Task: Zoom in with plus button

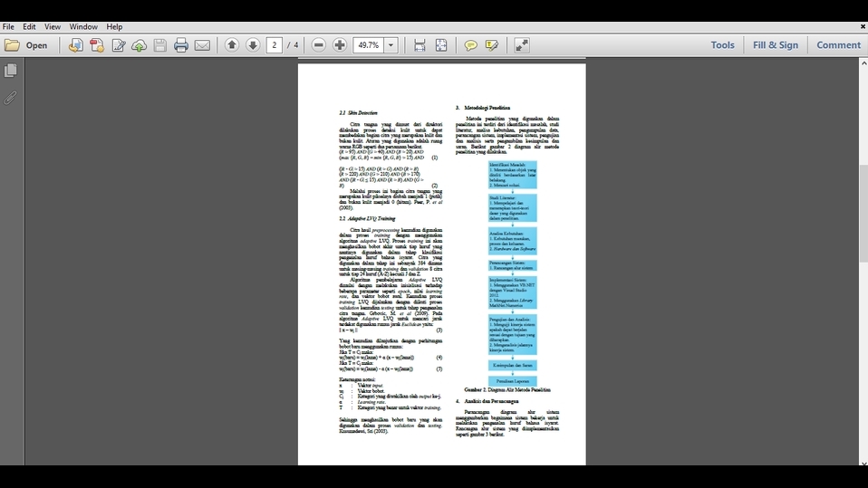Action: click(x=340, y=45)
